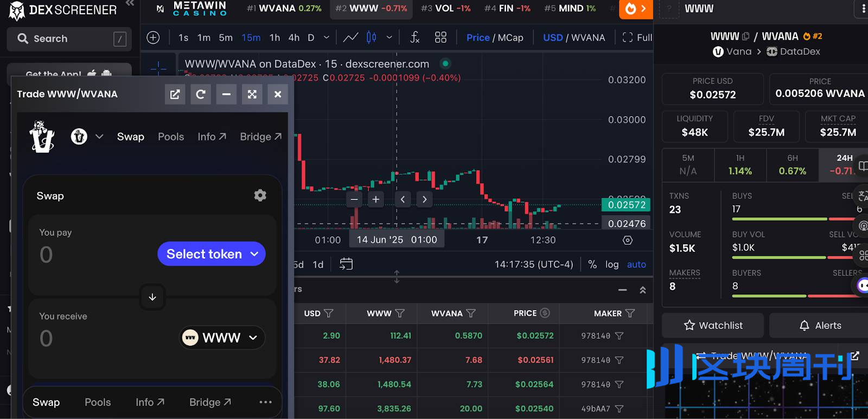Add a compare symbol with plus icon

coord(153,37)
